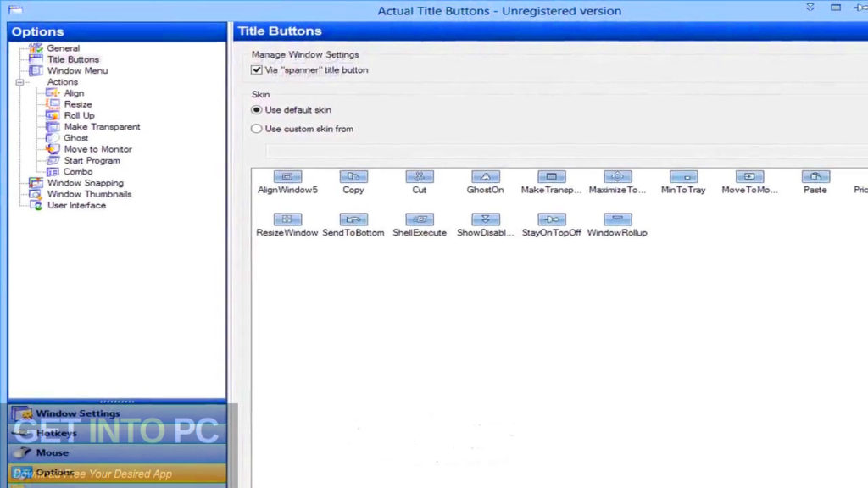Click the Roll Up action icon
This screenshot has height=488, width=868.
tap(53, 115)
